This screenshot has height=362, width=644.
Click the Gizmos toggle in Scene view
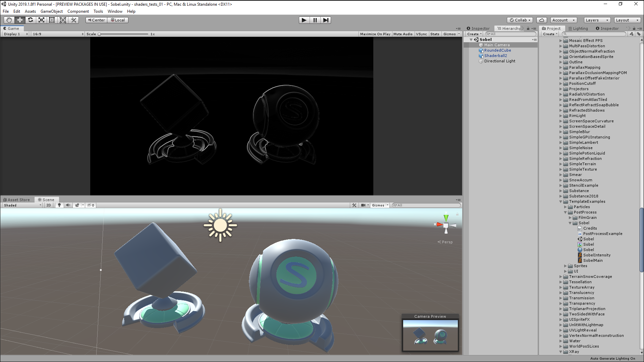pyautogui.click(x=378, y=205)
